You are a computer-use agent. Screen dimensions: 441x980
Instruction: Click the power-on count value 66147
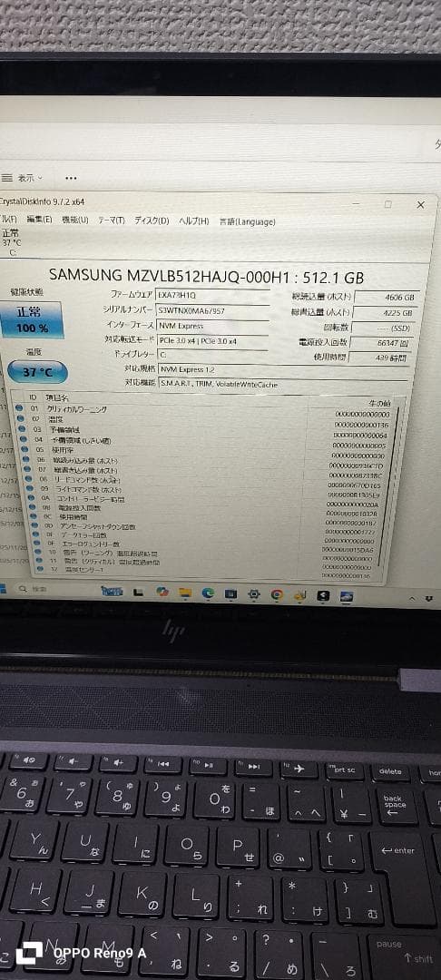click(380, 343)
